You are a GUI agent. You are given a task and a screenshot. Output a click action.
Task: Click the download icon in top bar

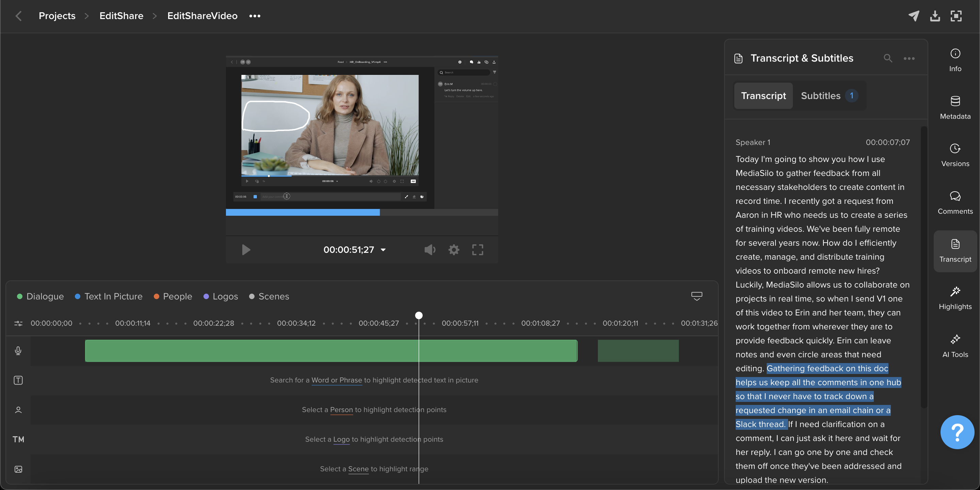(935, 16)
